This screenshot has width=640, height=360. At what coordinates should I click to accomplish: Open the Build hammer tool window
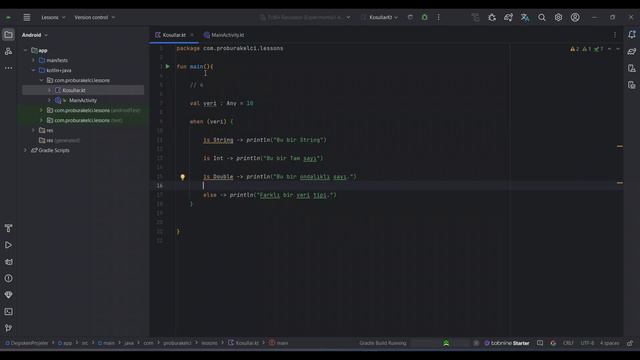(x=8, y=228)
